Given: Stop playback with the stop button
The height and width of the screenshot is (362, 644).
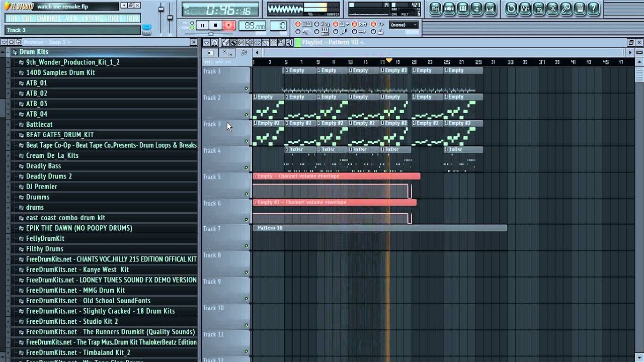Looking at the screenshot, I should [215, 25].
